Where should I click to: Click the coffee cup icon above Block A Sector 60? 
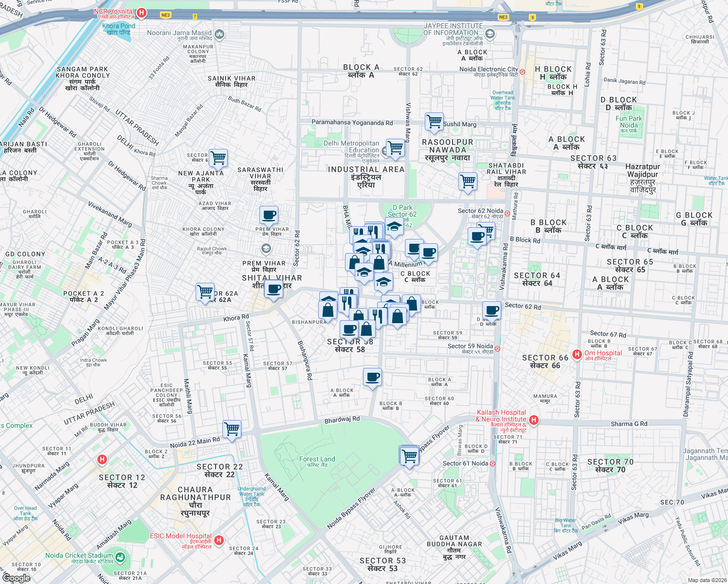[x=372, y=376]
